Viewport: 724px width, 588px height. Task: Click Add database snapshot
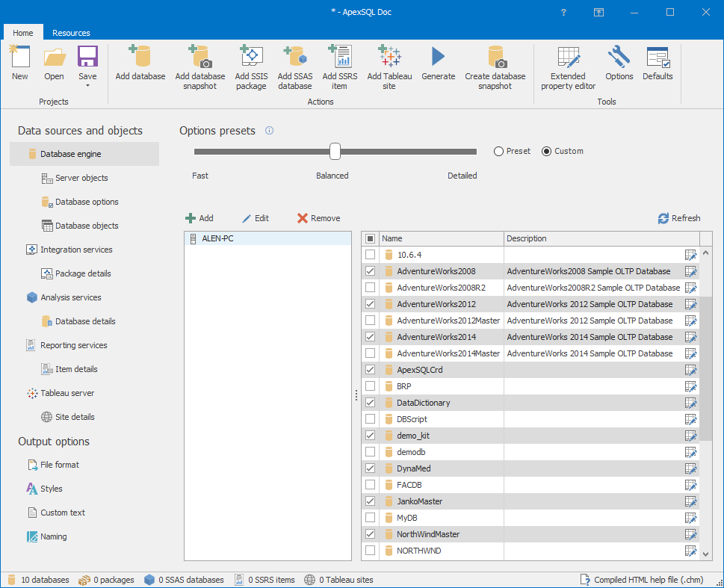pyautogui.click(x=200, y=67)
